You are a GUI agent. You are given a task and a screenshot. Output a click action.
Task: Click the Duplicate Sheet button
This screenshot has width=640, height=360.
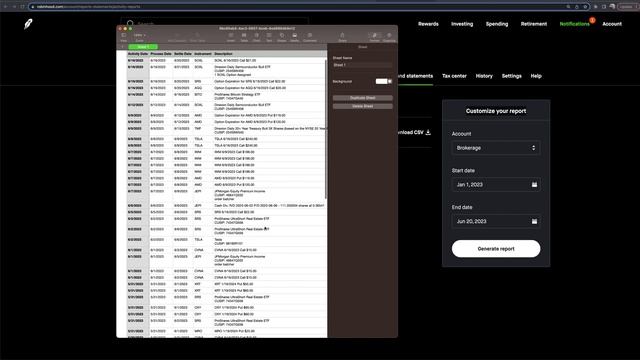coord(362,98)
